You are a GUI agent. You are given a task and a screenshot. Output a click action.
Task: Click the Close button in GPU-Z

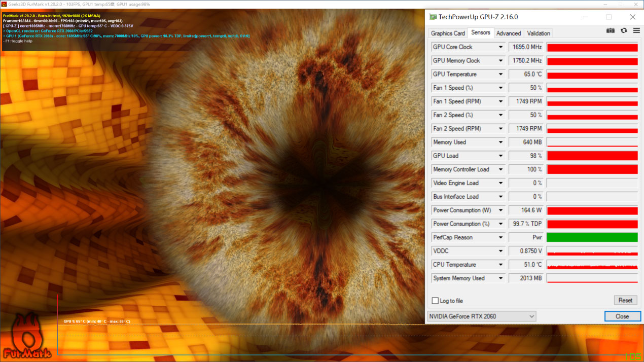(x=622, y=316)
